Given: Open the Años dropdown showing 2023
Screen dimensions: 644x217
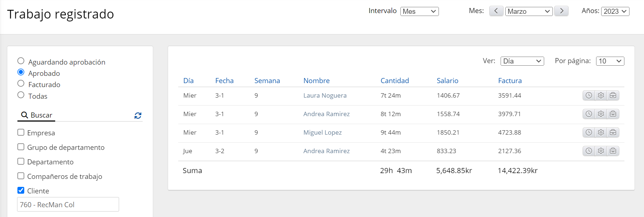Looking at the screenshot, I should pyautogui.click(x=615, y=12).
